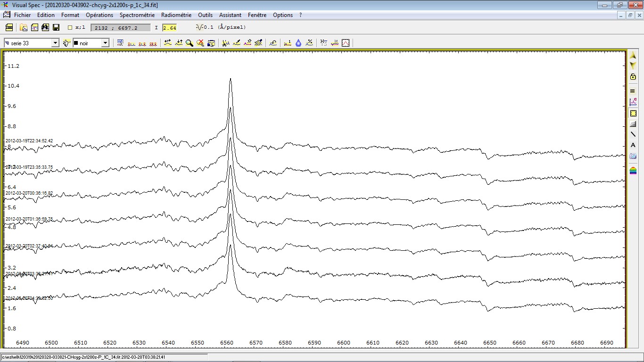
Task: Click the padlock icon in right sidebar
Action: tap(633, 77)
